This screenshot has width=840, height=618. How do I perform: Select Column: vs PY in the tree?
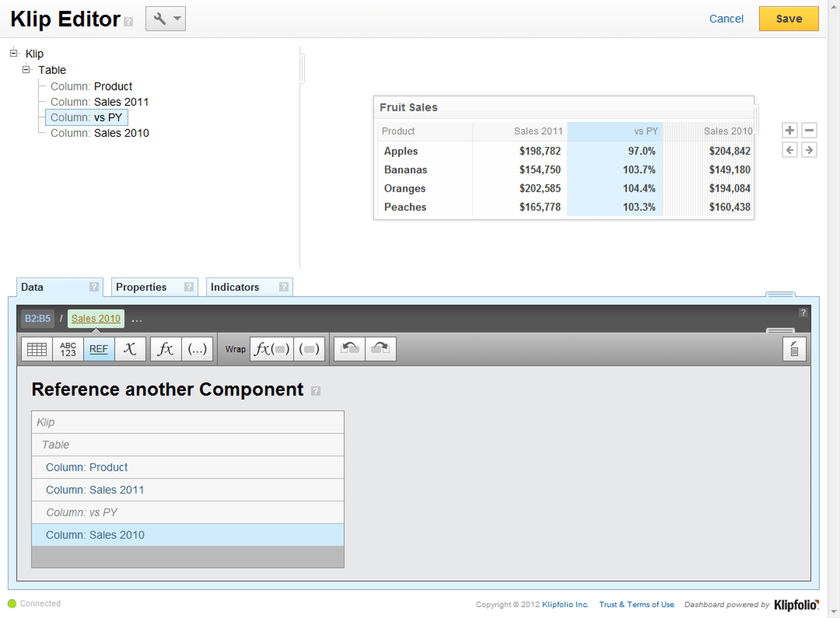tap(86, 117)
